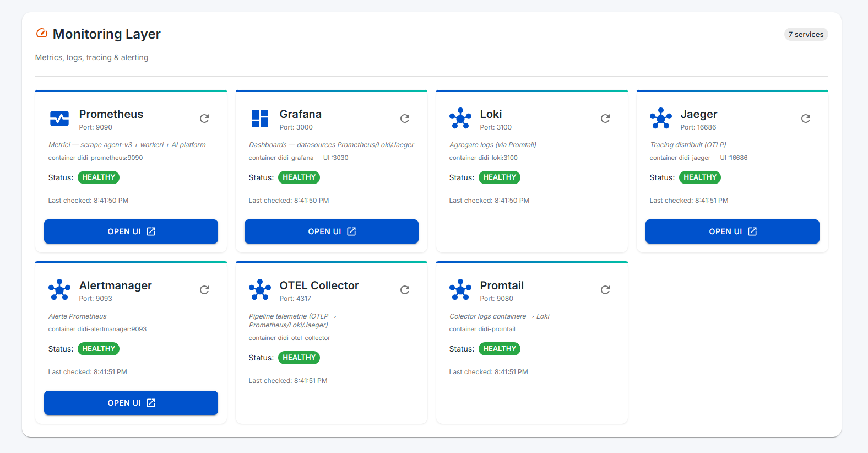Click 'container didi-promtail' text
Viewport: 868px width, 453px height.
pyautogui.click(x=482, y=329)
